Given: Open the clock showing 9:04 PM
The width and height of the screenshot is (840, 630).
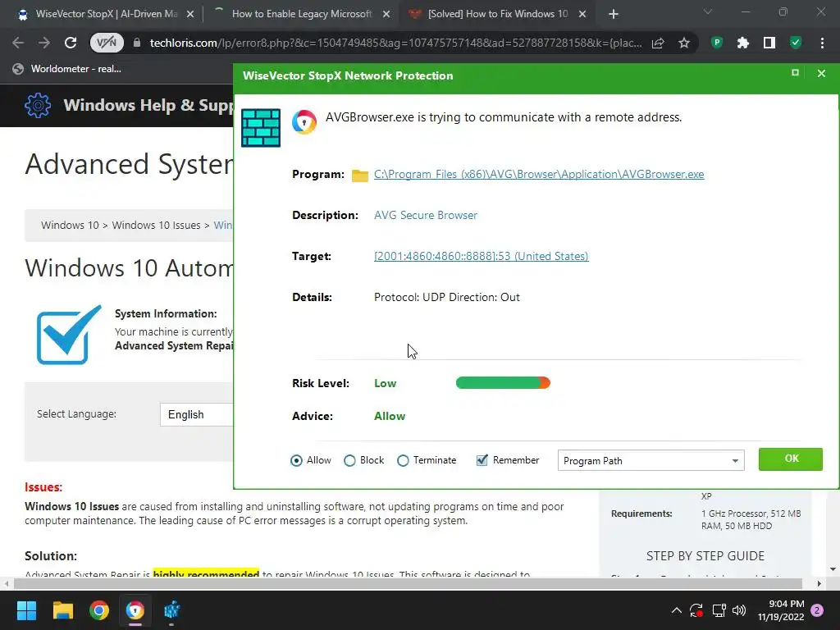Looking at the screenshot, I should pyautogui.click(x=781, y=610).
